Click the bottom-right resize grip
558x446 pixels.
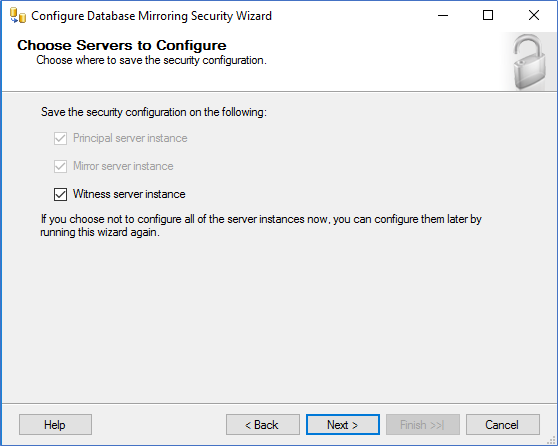point(552,441)
